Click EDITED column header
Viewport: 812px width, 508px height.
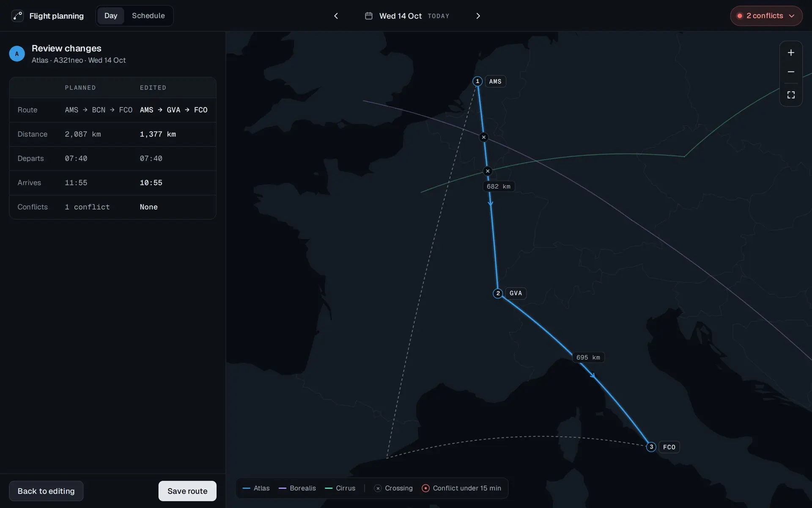[153, 88]
